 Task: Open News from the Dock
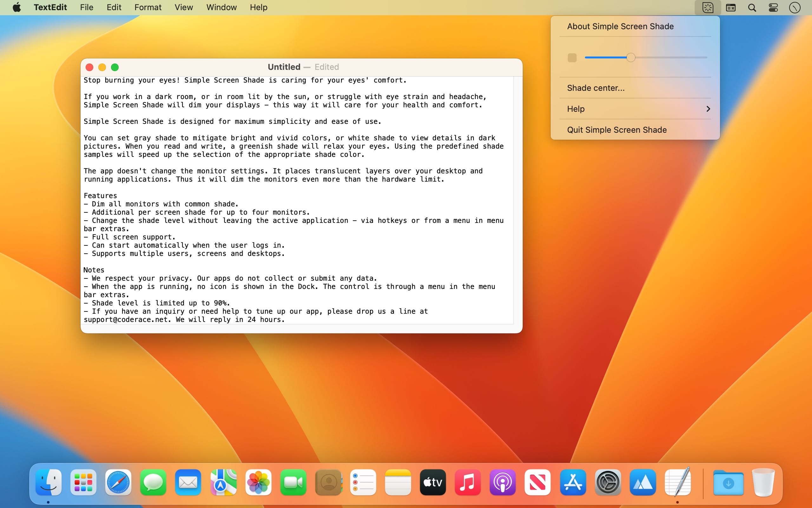tap(538, 482)
